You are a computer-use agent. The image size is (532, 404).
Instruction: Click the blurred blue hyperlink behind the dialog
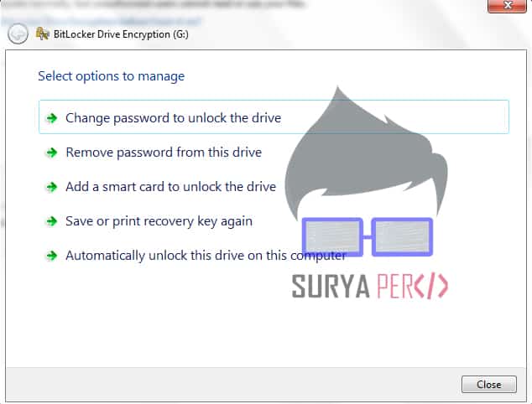click(x=101, y=21)
